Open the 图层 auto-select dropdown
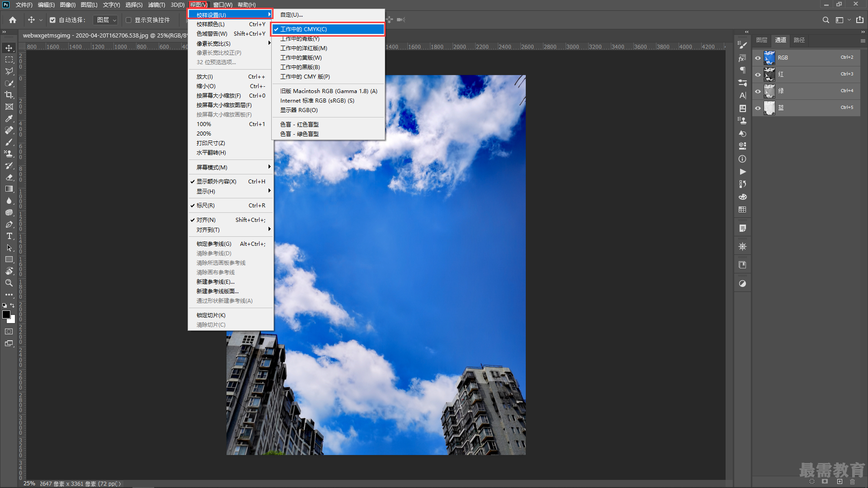This screenshot has height=488, width=868. click(x=106, y=20)
